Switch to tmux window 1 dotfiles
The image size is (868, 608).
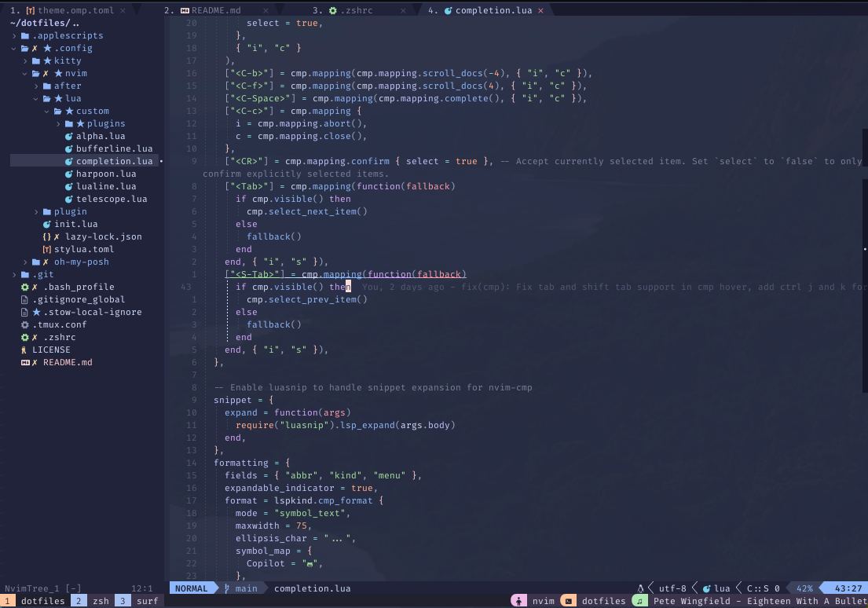[x=35, y=602]
